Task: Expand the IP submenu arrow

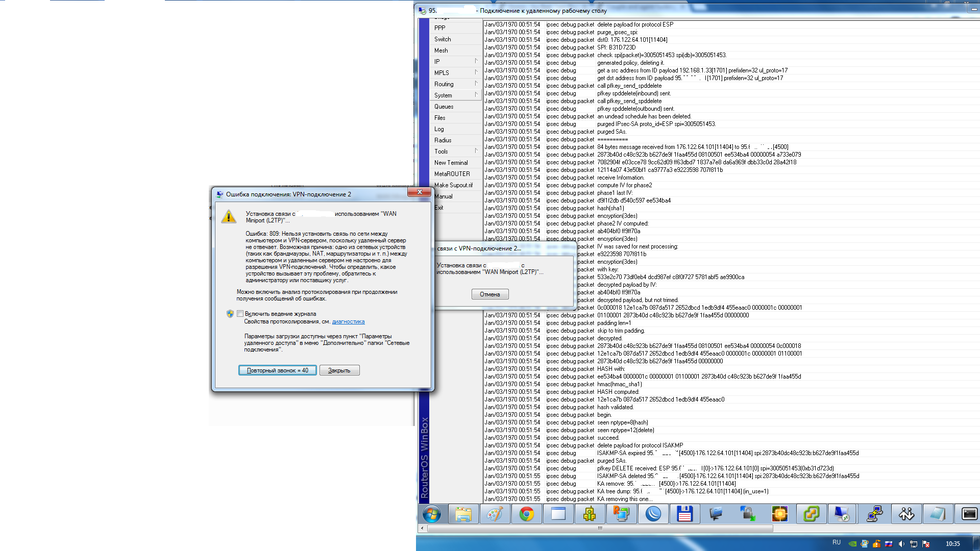Action: [x=476, y=61]
